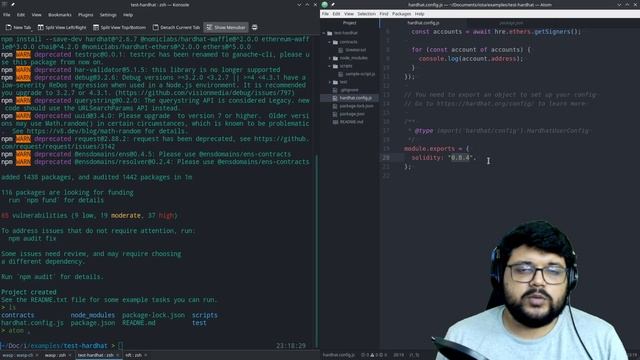Open Atom Find menu
Image resolution: width=640 pixels, height=360 pixels.
coord(384,14)
